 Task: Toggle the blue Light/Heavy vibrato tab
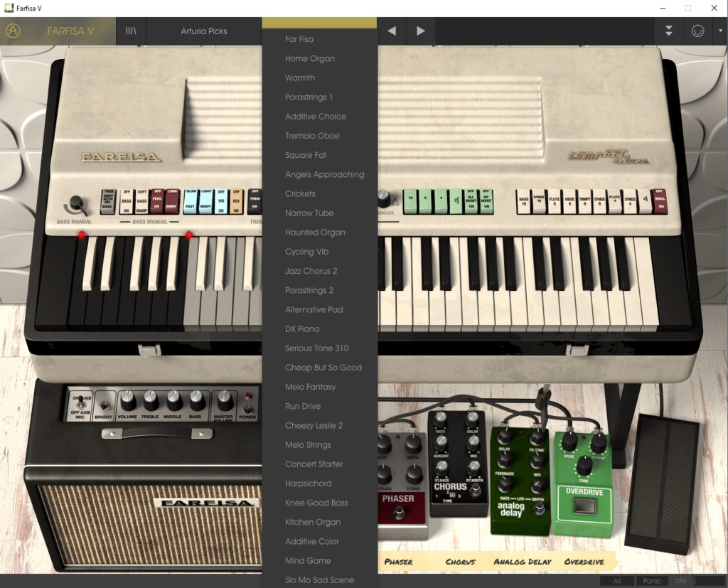point(206,201)
